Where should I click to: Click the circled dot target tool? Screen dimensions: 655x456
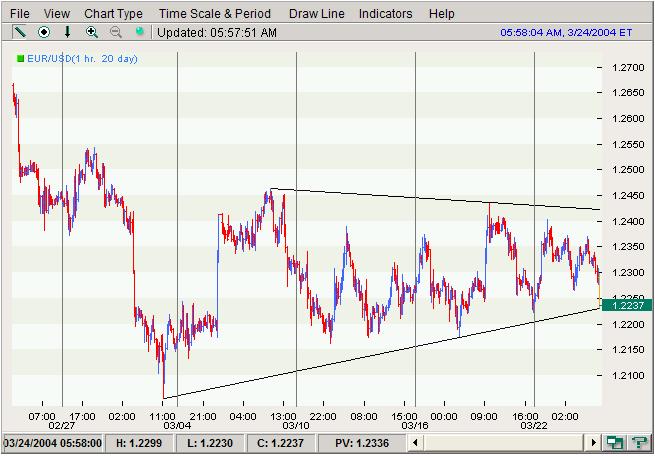tap(44, 32)
